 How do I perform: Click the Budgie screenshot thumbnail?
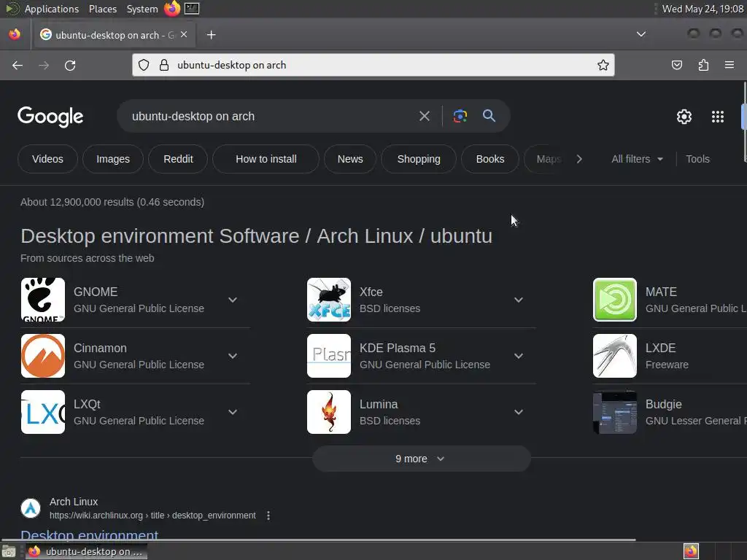coord(614,413)
